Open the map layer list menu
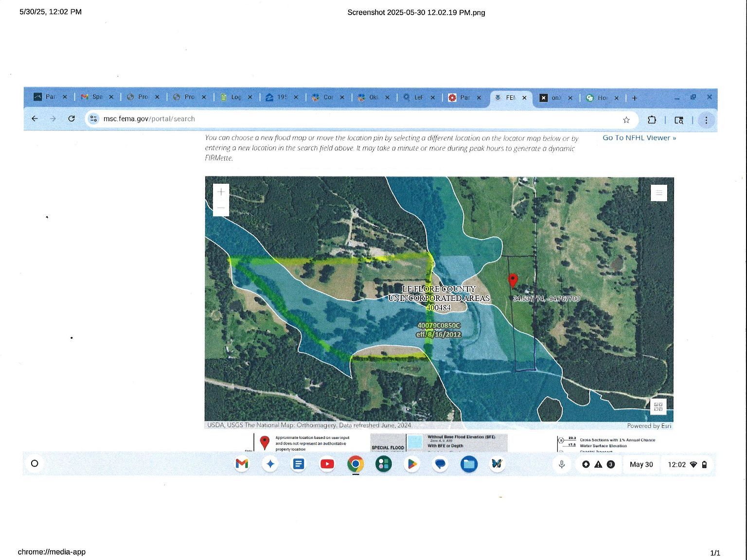This screenshot has height=560, width=747. (658, 193)
